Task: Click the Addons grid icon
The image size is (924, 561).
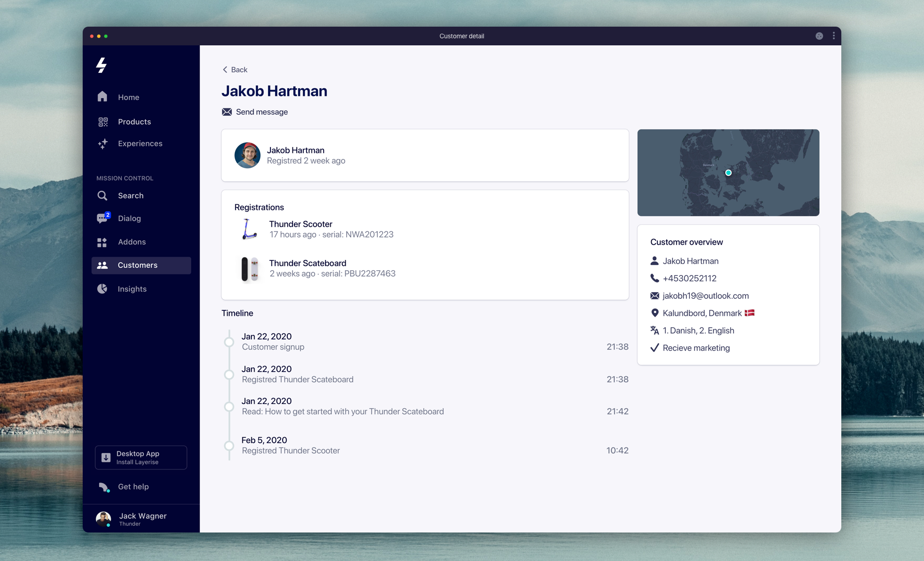Action: point(102,242)
